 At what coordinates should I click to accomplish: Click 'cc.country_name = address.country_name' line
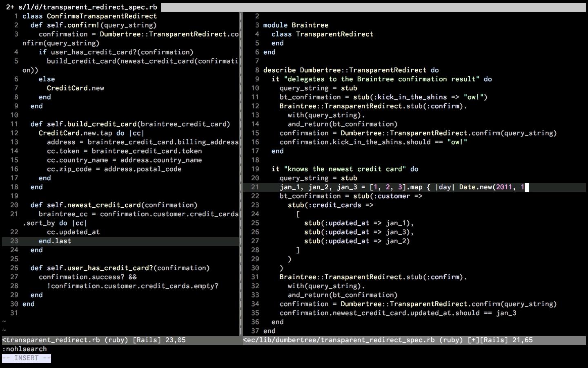click(x=125, y=160)
